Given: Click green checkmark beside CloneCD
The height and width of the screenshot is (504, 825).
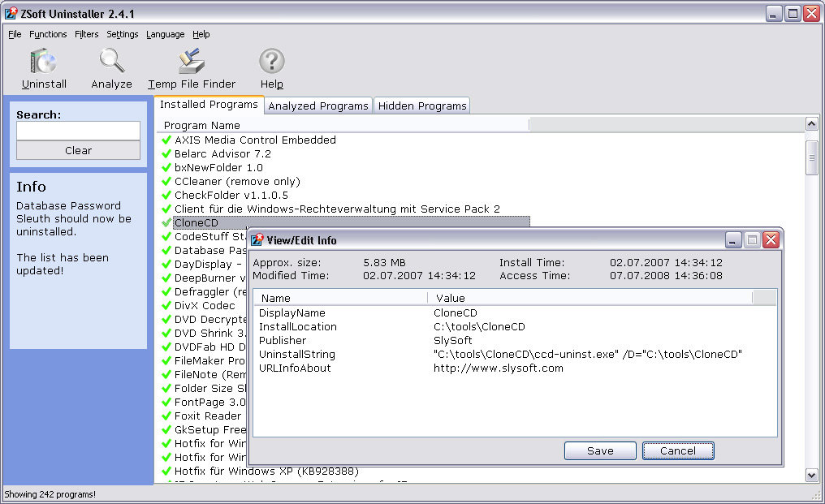Looking at the screenshot, I should (x=166, y=222).
